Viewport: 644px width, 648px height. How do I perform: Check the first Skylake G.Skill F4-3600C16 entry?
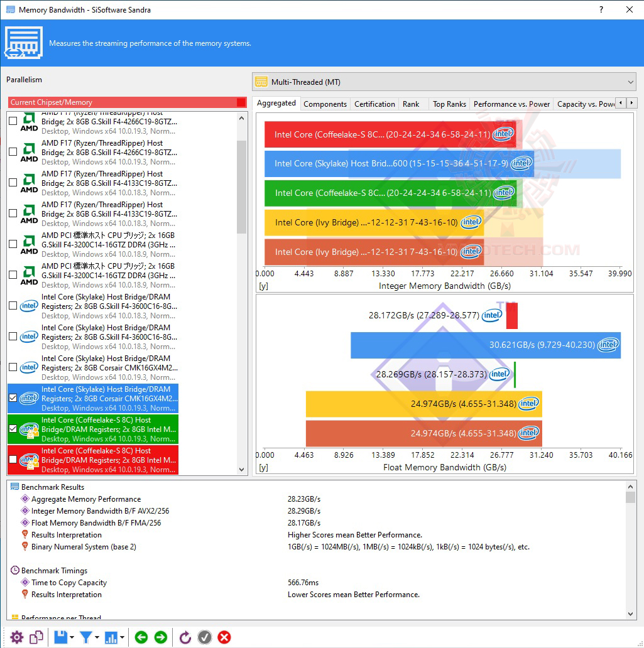click(13, 305)
